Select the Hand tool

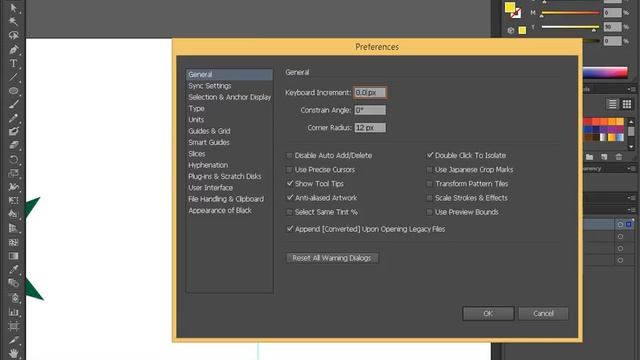pos(13,353)
